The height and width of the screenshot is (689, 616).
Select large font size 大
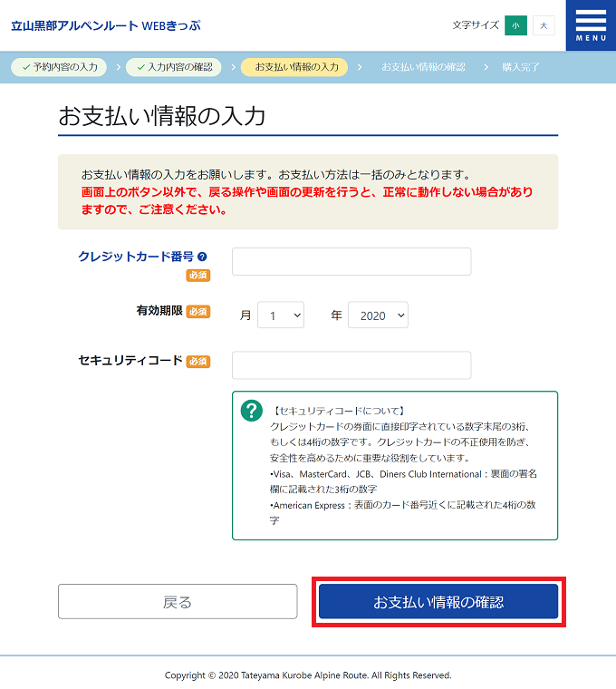click(544, 25)
